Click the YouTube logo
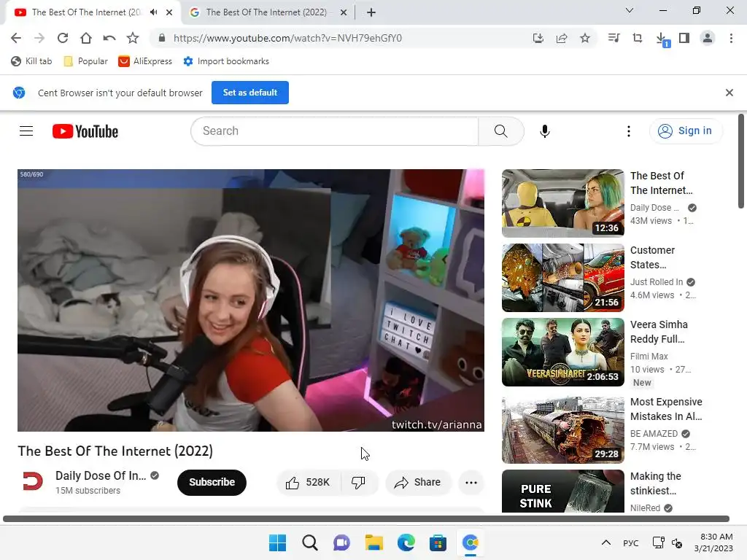747x560 pixels. coord(85,131)
